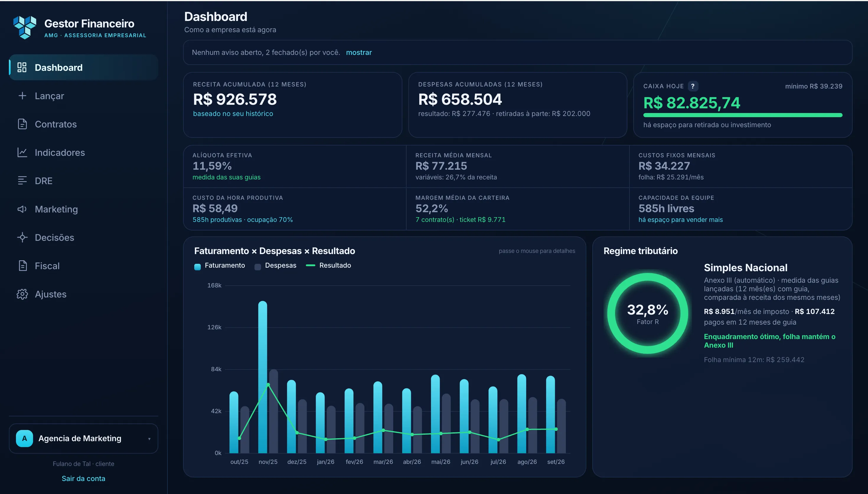
Task: Click 'baseado no seu histórico' link
Action: coord(233,114)
